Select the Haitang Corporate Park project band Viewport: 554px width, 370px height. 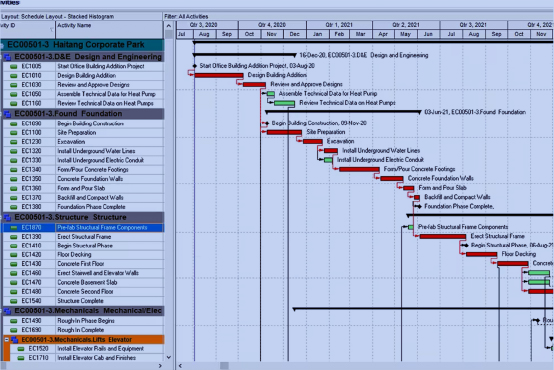coord(82,45)
